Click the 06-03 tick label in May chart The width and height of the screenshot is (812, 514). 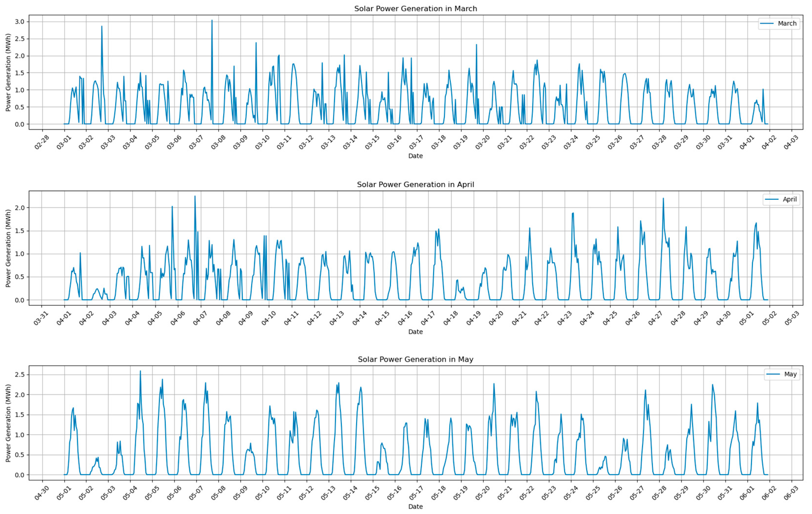791,493
